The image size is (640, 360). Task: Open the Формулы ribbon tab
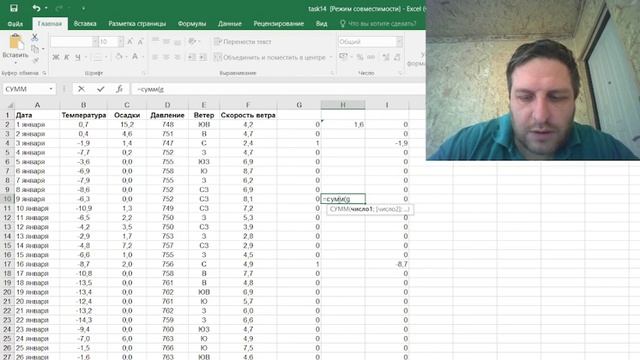pyautogui.click(x=192, y=24)
